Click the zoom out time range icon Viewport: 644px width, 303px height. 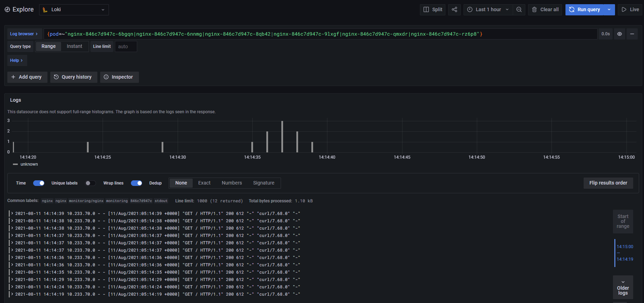519,10
